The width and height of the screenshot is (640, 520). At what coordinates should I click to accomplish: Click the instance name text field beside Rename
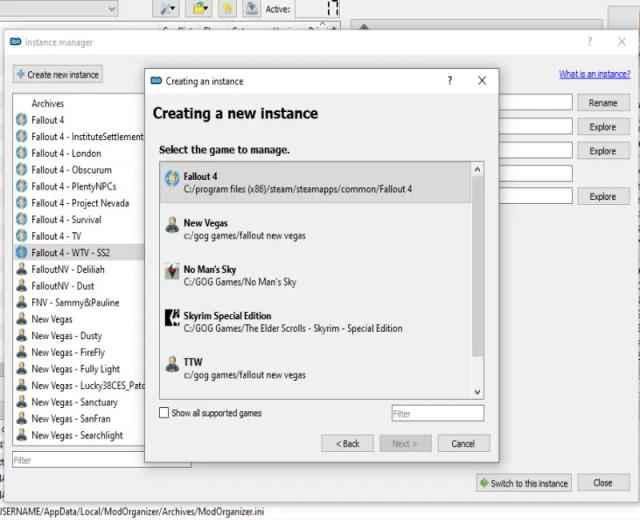pyautogui.click(x=536, y=102)
